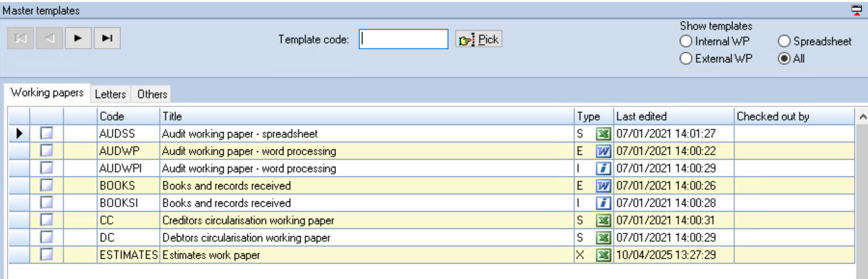Image resolution: width=868 pixels, height=279 pixels.
Task: Select code cell DC
Action: pos(128,238)
